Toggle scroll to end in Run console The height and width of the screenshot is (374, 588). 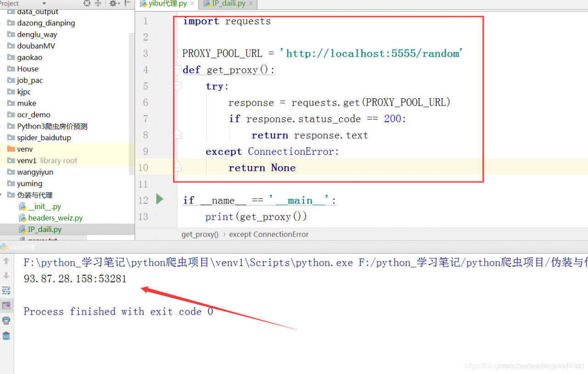pos(6,305)
